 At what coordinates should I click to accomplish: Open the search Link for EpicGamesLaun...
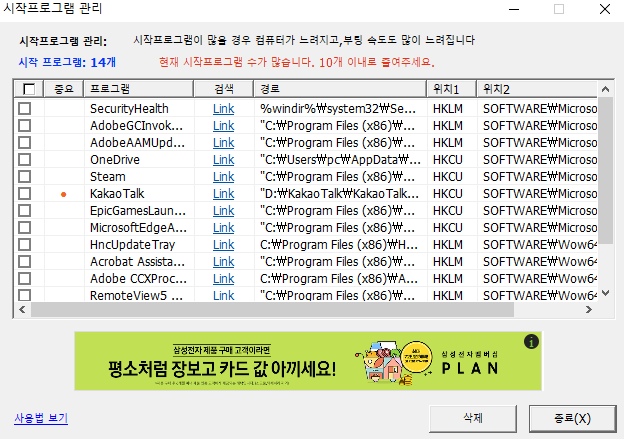[224, 211]
